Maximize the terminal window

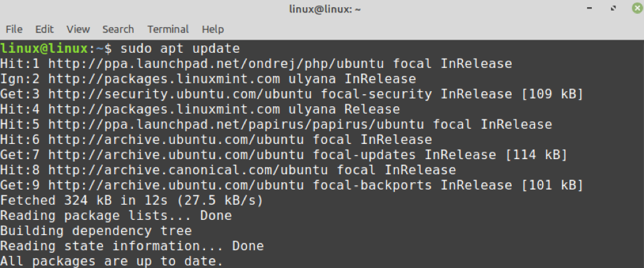tap(612, 9)
